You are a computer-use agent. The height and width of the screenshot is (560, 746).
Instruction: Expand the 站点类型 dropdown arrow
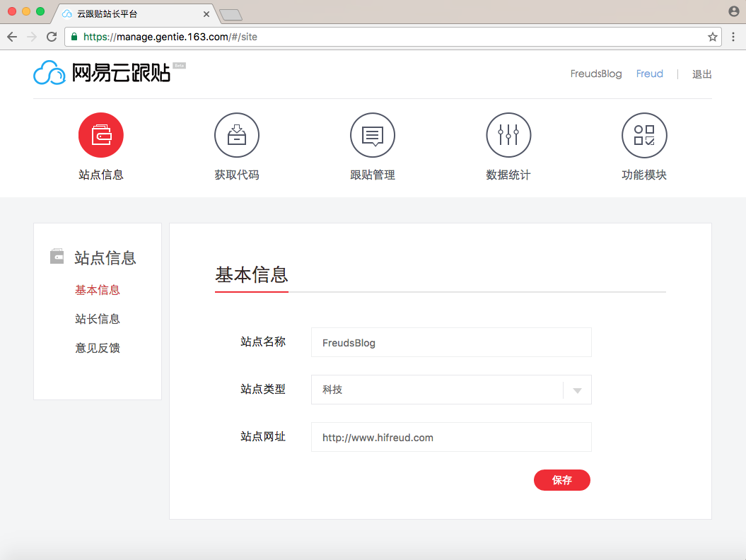(577, 390)
